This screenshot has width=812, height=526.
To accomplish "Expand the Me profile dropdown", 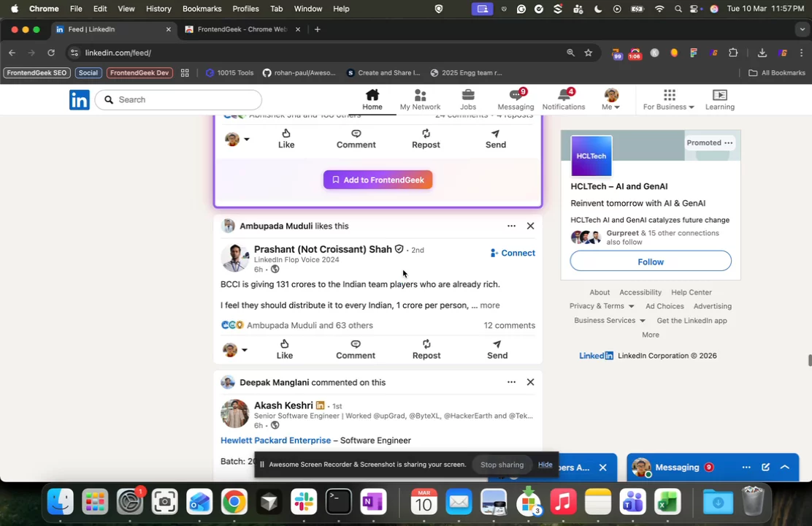I will point(610,99).
